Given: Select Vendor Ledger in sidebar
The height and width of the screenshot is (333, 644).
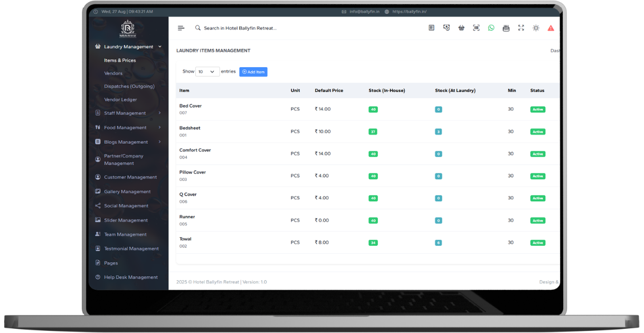Looking at the screenshot, I should click(x=120, y=99).
